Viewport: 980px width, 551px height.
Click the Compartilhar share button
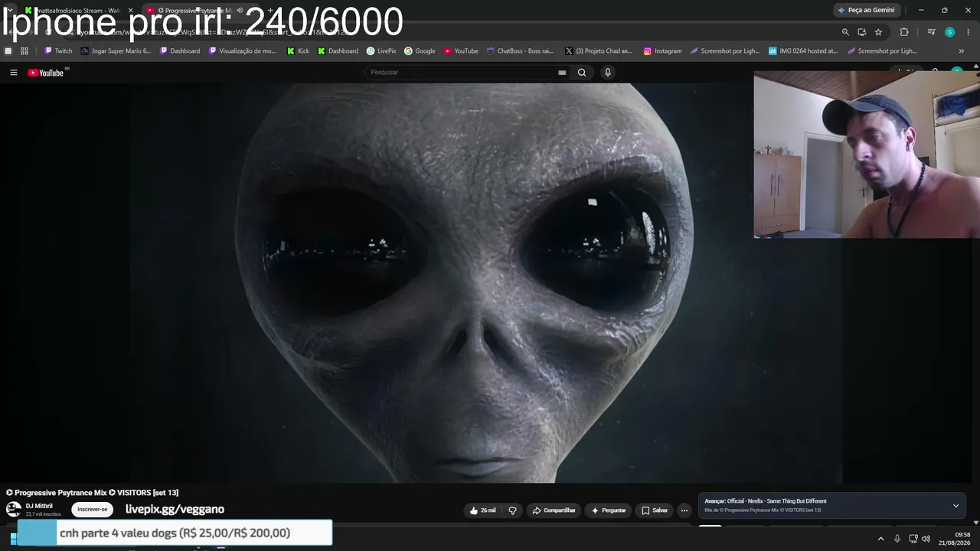point(554,510)
